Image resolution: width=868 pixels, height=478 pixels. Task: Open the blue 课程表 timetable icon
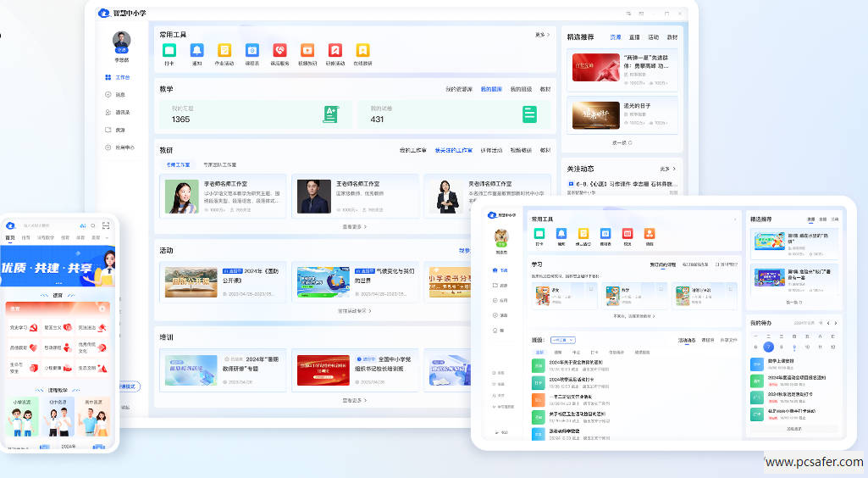(252, 51)
